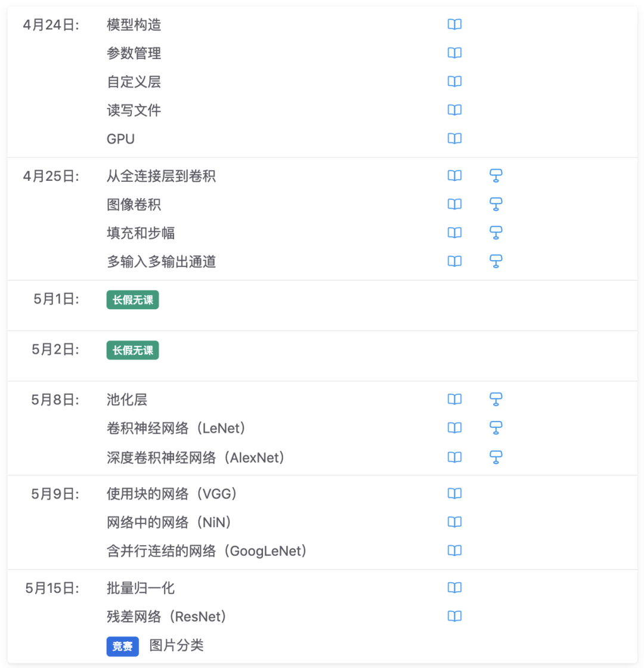Open slides icon for 从全连接层到卷积

(496, 175)
